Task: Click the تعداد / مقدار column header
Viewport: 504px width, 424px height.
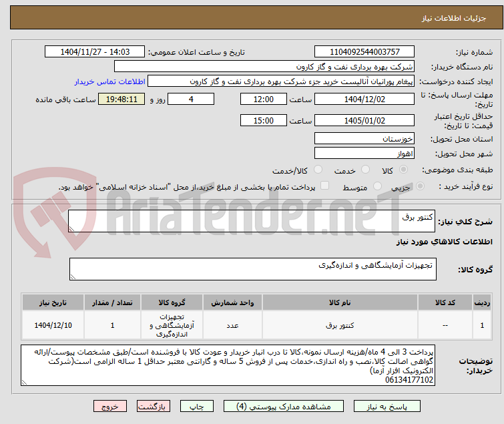Action: coord(112,302)
